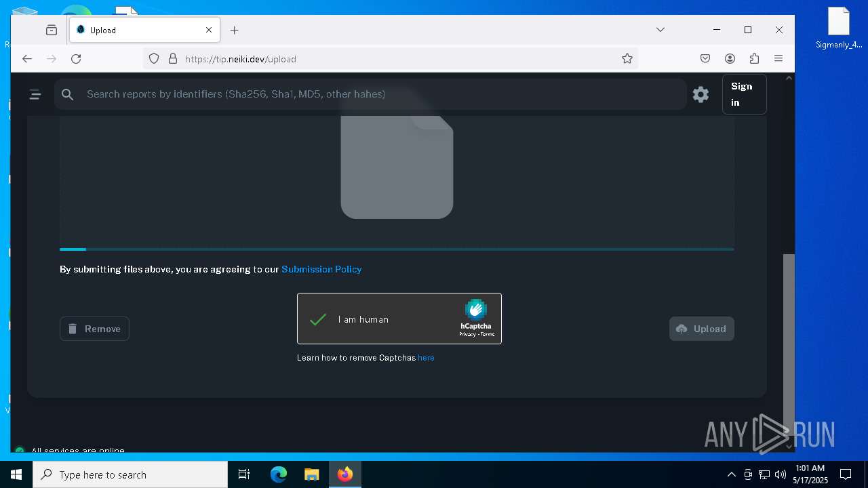Click the tracking protection shield icon

pyautogui.click(x=154, y=59)
